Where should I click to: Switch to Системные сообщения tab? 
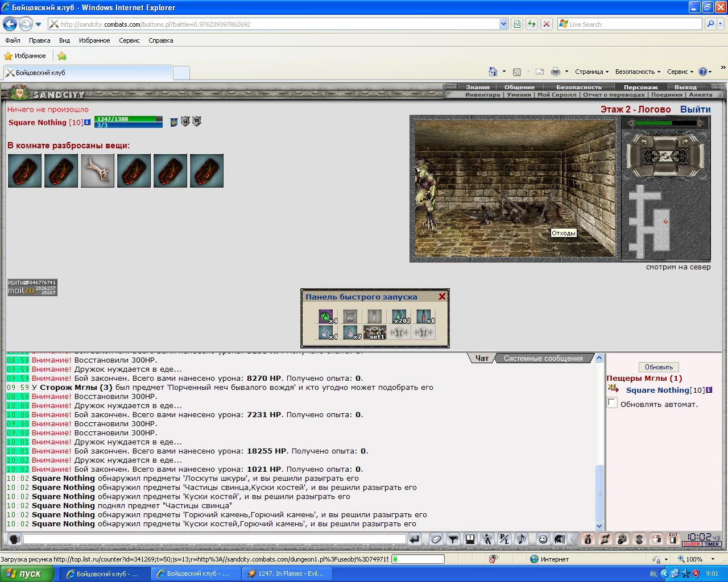543,358
